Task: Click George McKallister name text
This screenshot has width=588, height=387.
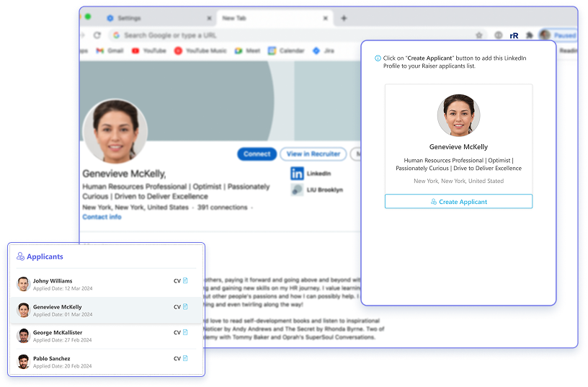Action: pyautogui.click(x=58, y=332)
